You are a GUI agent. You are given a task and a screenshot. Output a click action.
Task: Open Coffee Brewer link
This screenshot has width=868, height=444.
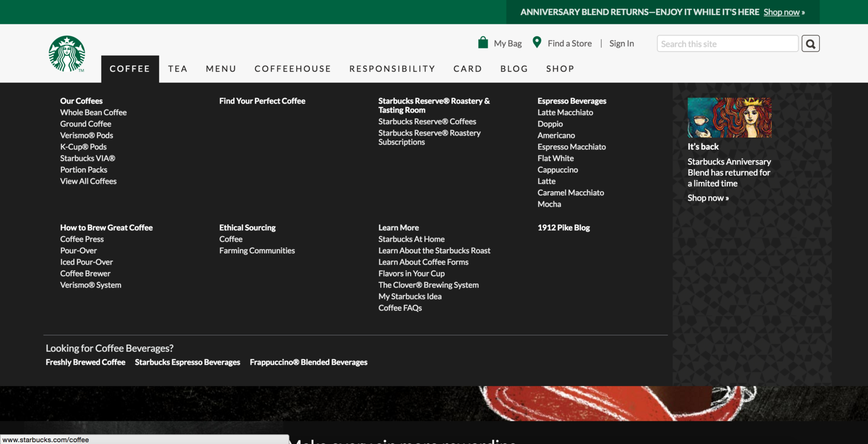(x=85, y=274)
